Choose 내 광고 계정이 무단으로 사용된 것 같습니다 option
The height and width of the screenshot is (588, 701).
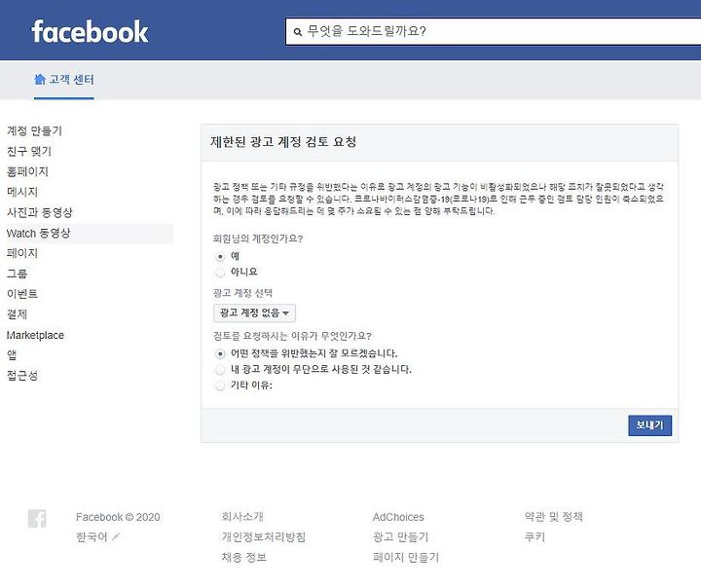pyautogui.click(x=220, y=369)
